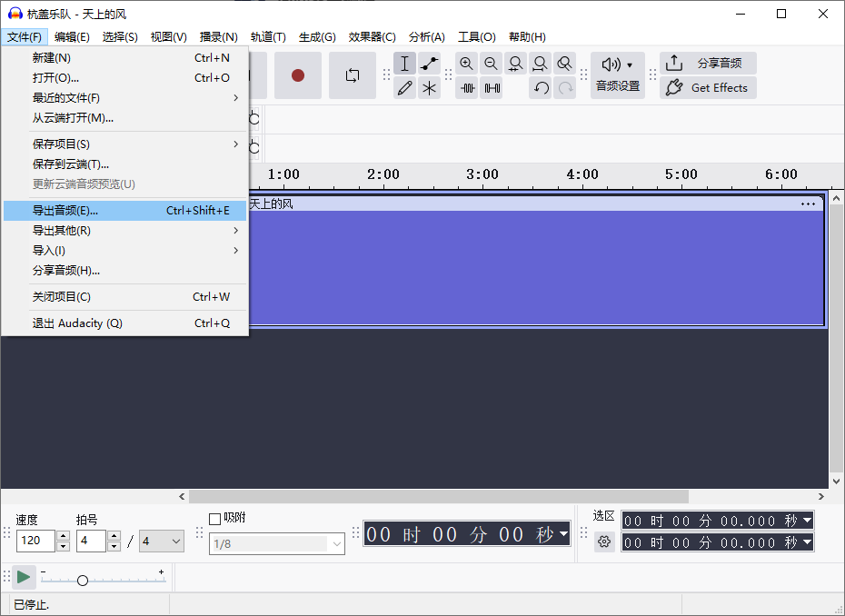This screenshot has width=845, height=616.
Task: Open the 天上的风 track overflow menu
Action: click(x=808, y=204)
